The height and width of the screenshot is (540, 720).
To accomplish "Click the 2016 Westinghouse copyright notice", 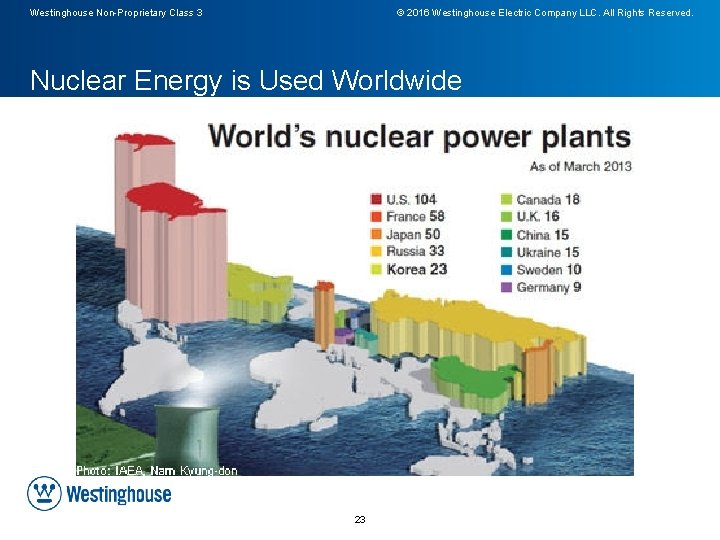I will 545,13.
